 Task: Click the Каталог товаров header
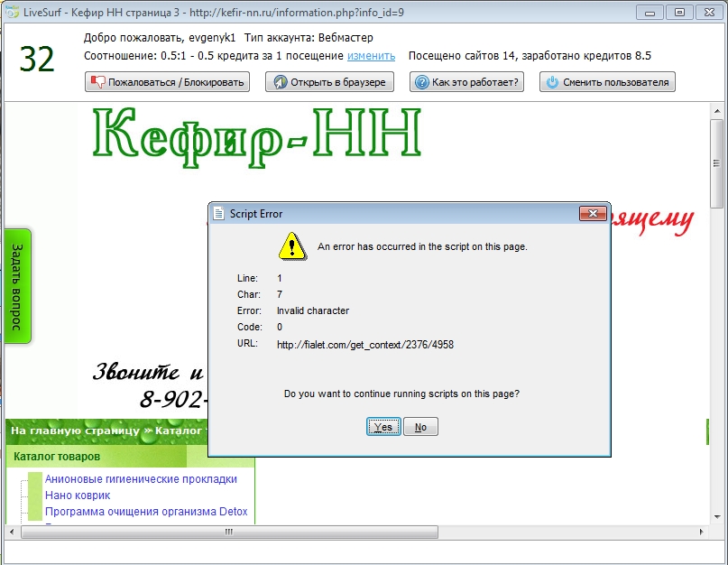pos(57,457)
